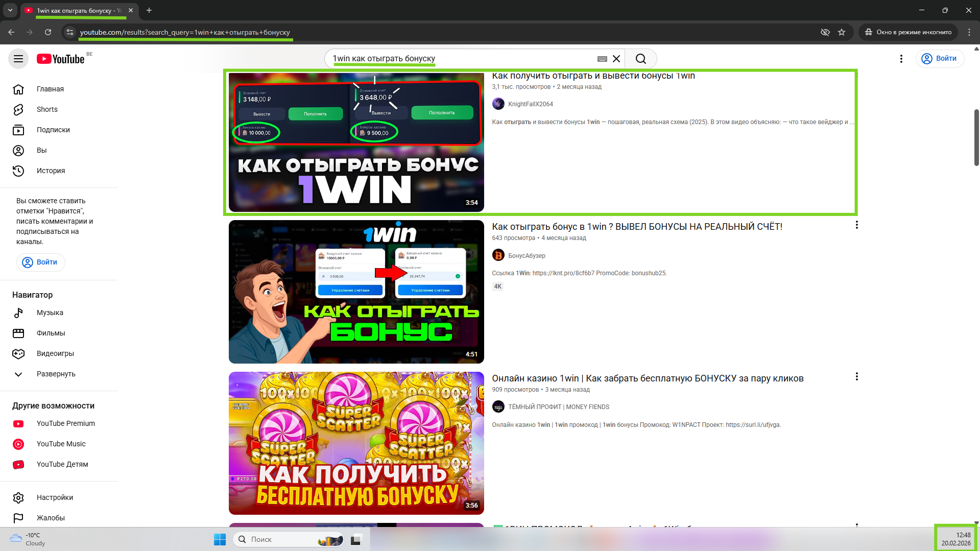The height and width of the screenshot is (551, 980).
Task: Click the Task View taskbar icon
Action: (356, 539)
